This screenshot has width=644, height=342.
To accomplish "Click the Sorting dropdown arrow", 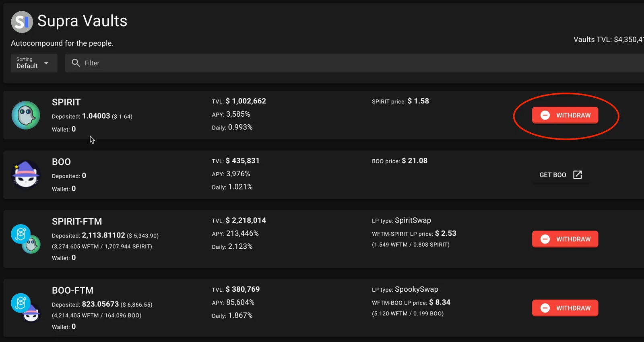I will point(46,63).
